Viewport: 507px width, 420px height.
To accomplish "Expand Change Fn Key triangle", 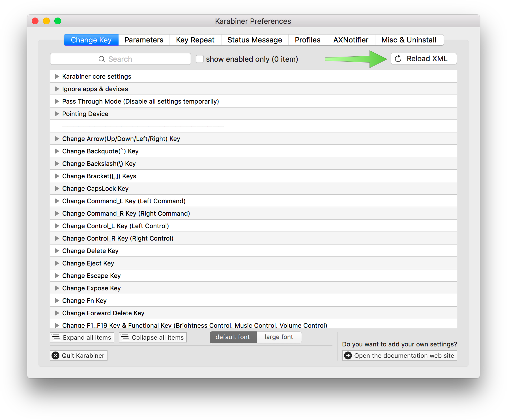I will (x=57, y=301).
